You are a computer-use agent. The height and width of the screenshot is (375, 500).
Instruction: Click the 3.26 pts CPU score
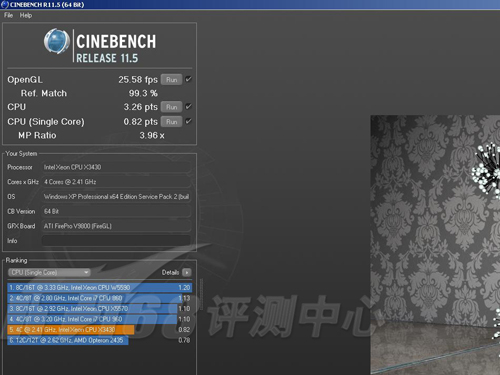141,107
